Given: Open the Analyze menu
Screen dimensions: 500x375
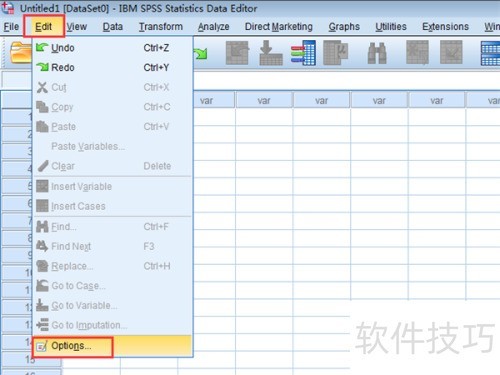Looking at the screenshot, I should [214, 27].
